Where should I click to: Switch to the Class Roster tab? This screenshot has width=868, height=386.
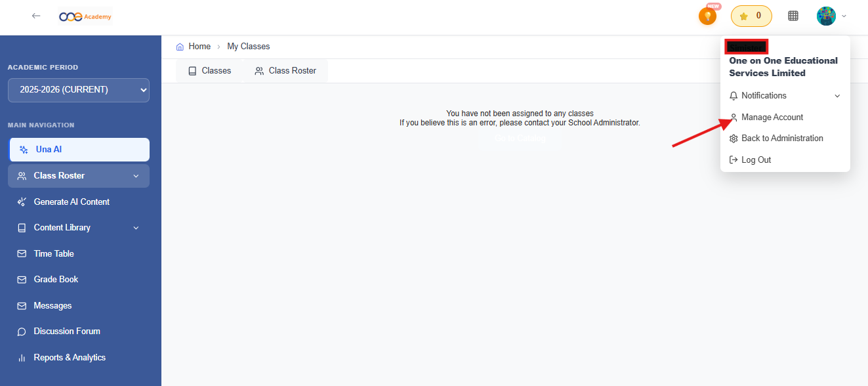286,71
